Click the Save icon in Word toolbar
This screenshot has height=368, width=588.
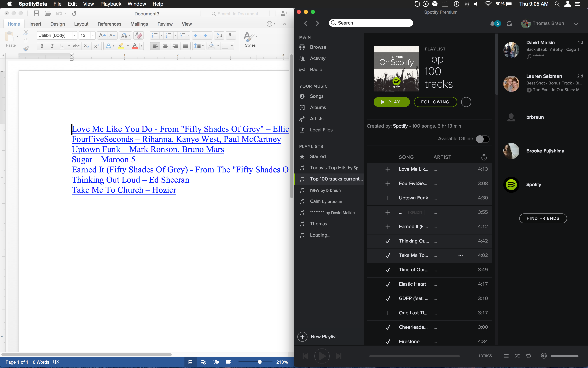coord(36,13)
